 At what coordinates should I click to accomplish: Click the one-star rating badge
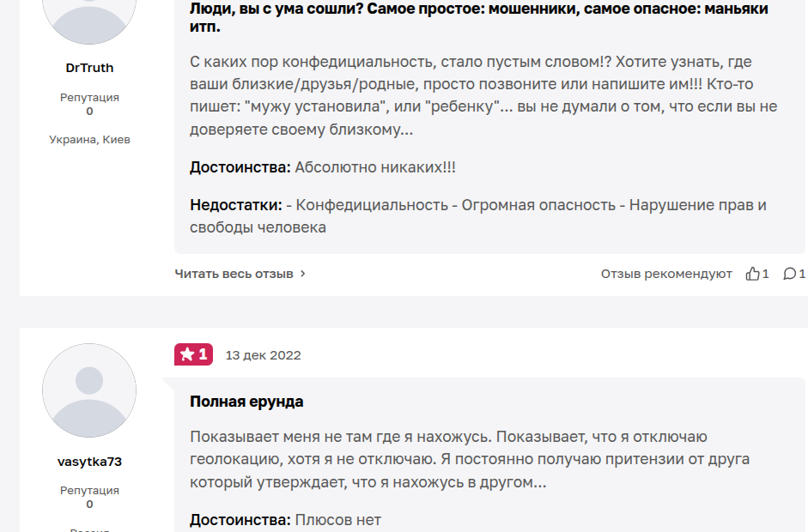[193, 354]
